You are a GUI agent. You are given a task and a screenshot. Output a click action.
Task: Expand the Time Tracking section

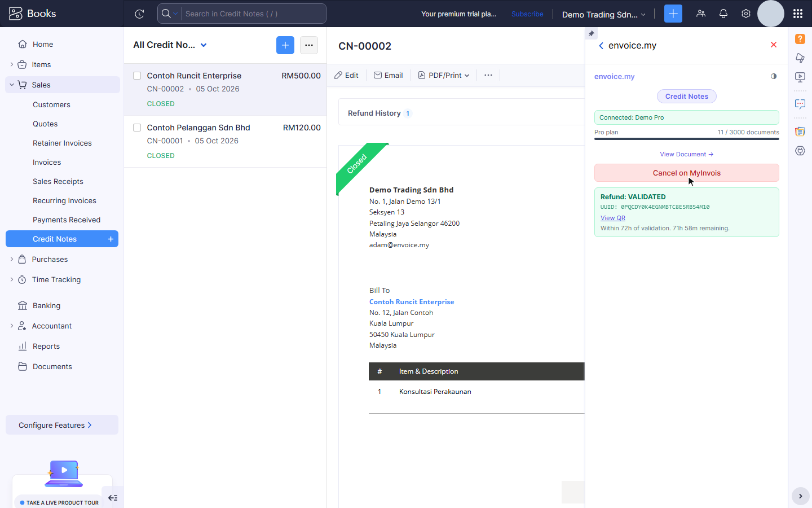coord(12,280)
